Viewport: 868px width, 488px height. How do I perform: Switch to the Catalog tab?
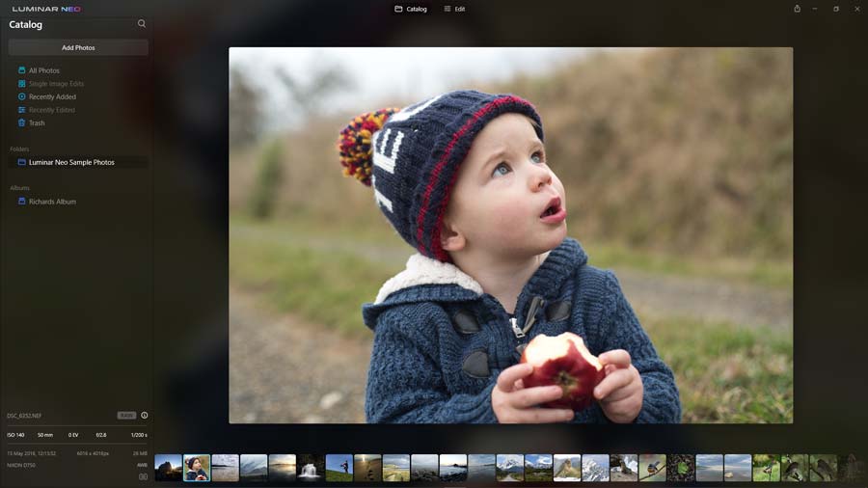(411, 9)
